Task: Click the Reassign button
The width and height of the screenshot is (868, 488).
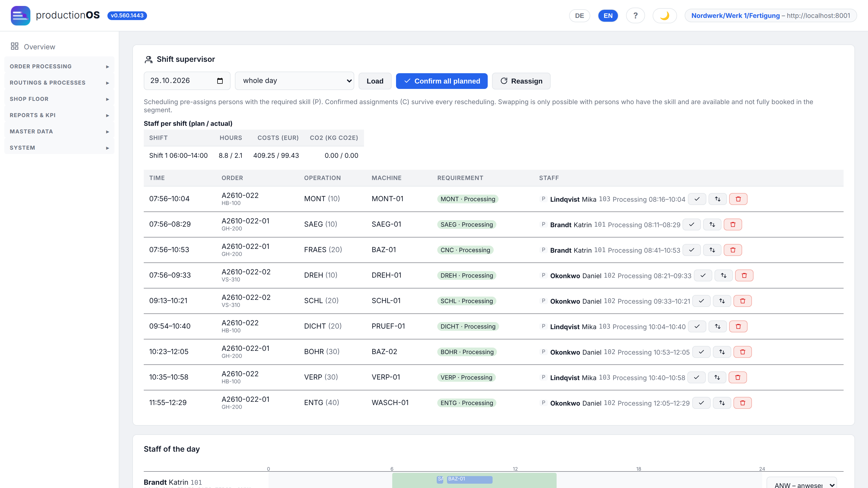Action: (x=521, y=81)
